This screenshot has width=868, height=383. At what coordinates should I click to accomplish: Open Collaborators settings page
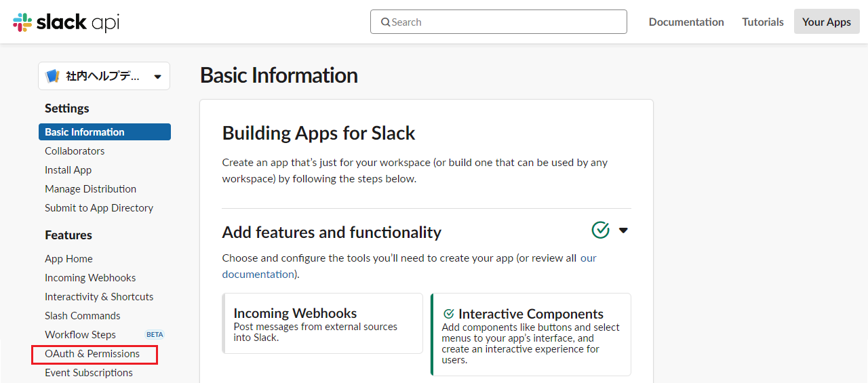coord(75,151)
